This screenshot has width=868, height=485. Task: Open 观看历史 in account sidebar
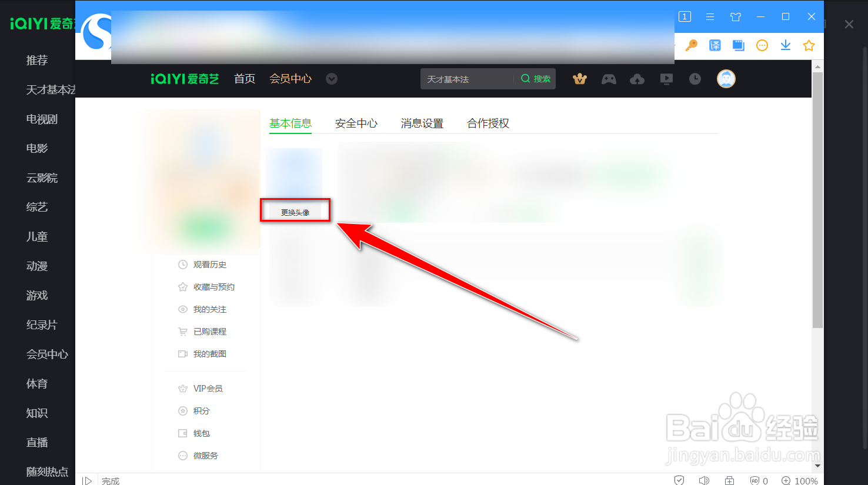click(202, 265)
